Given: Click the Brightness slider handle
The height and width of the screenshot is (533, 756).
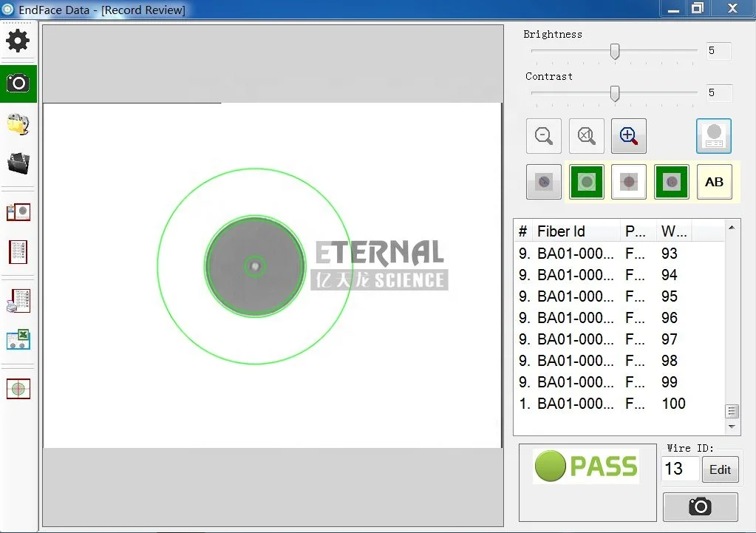Looking at the screenshot, I should click(614, 51).
